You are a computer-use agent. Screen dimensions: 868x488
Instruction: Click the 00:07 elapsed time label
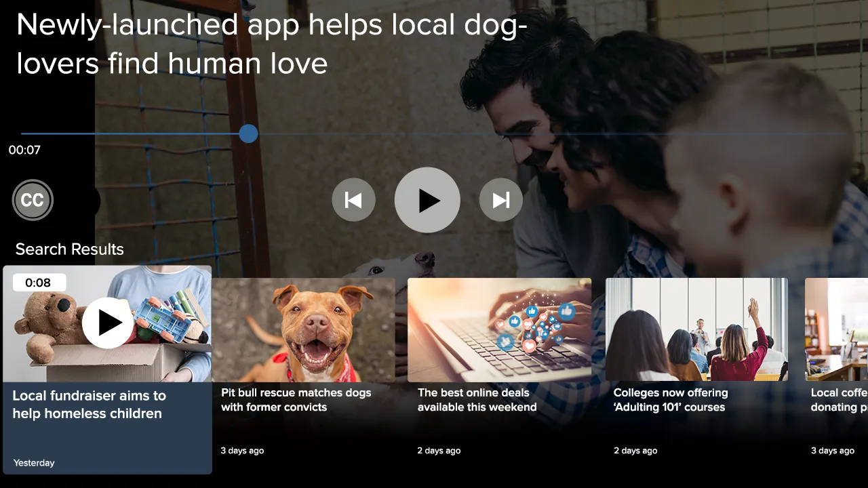(24, 150)
